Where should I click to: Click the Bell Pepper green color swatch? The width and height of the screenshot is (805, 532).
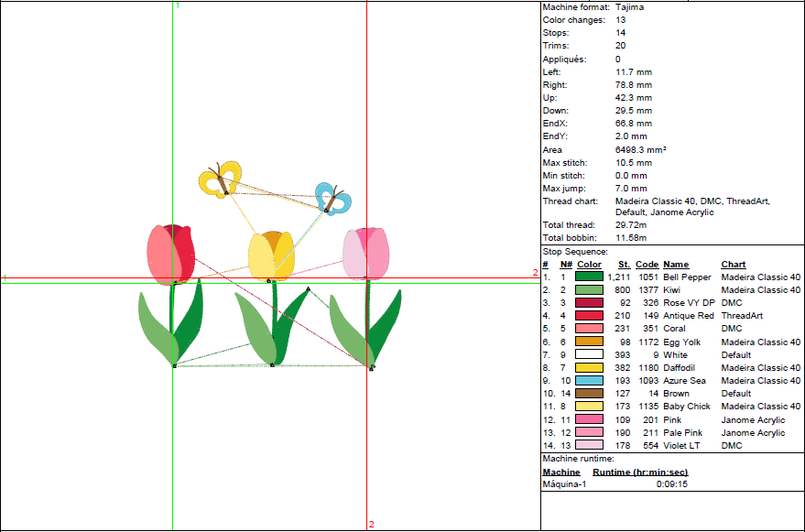[x=589, y=277]
